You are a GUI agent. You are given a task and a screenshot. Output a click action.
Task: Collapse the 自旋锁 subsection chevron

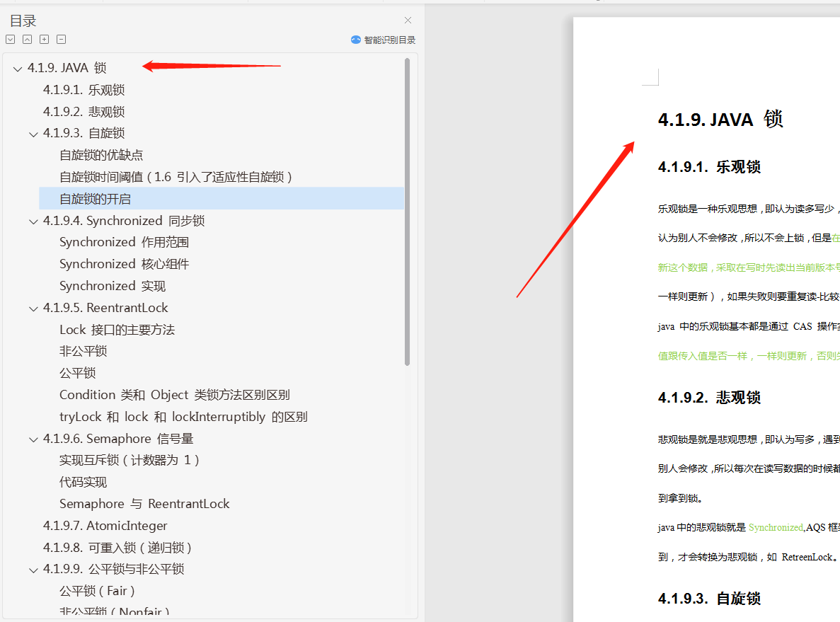[x=33, y=133]
